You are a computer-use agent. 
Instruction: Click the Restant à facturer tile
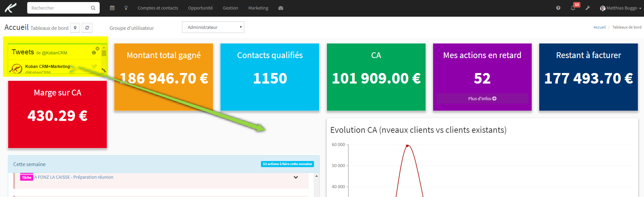[x=589, y=77]
